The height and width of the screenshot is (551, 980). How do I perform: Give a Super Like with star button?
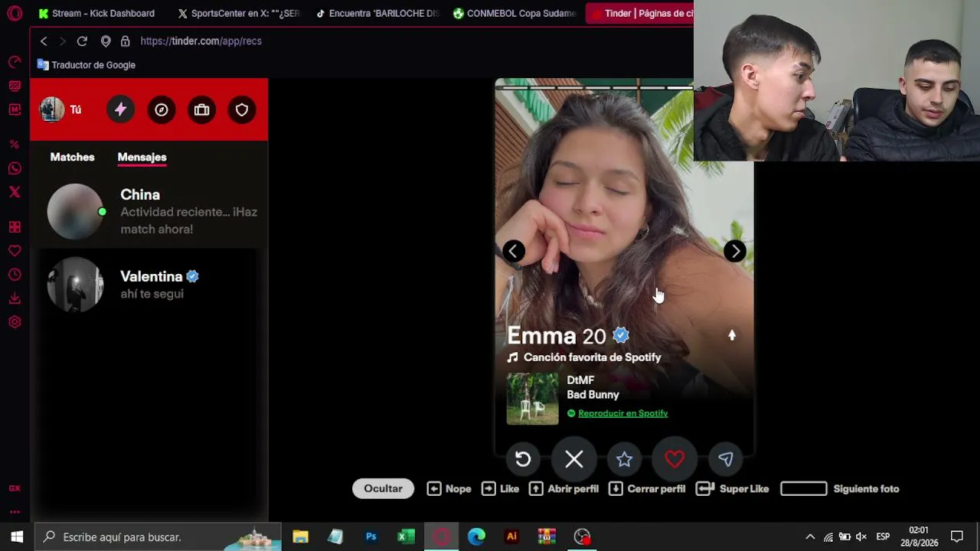(624, 459)
